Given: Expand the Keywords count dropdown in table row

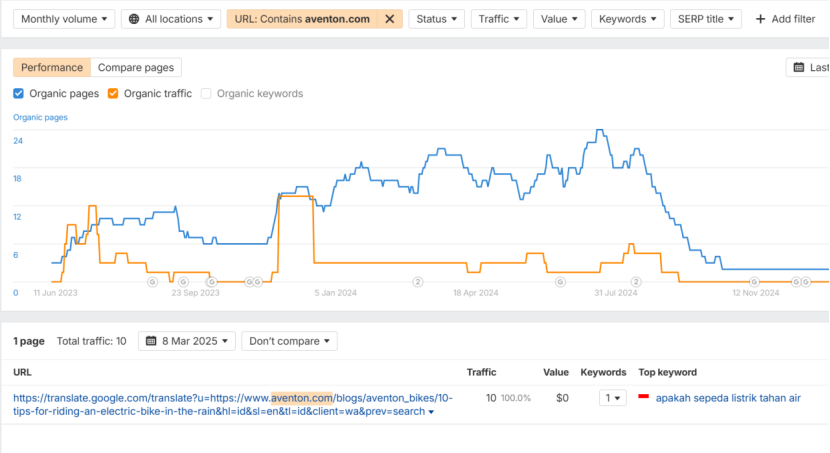Looking at the screenshot, I should [611, 398].
